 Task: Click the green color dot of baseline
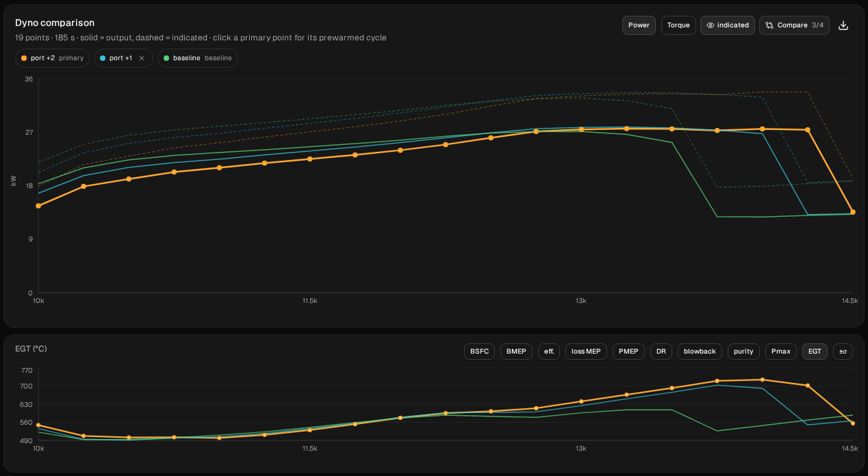click(x=166, y=58)
